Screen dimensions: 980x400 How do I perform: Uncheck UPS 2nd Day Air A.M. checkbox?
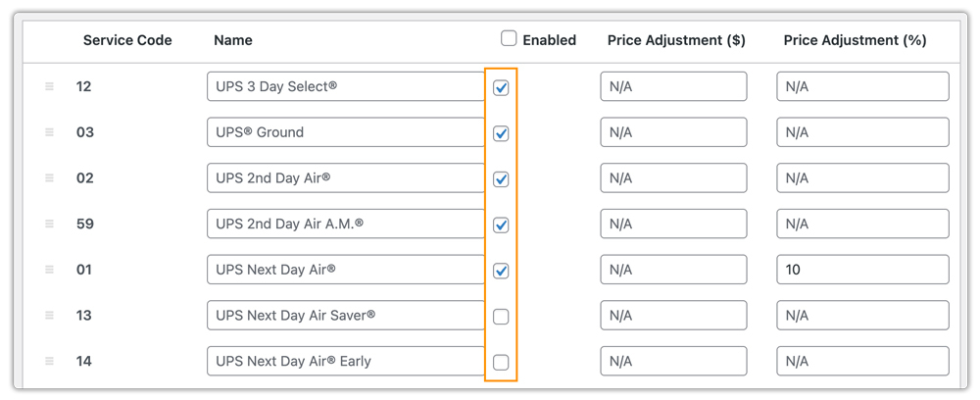501,225
